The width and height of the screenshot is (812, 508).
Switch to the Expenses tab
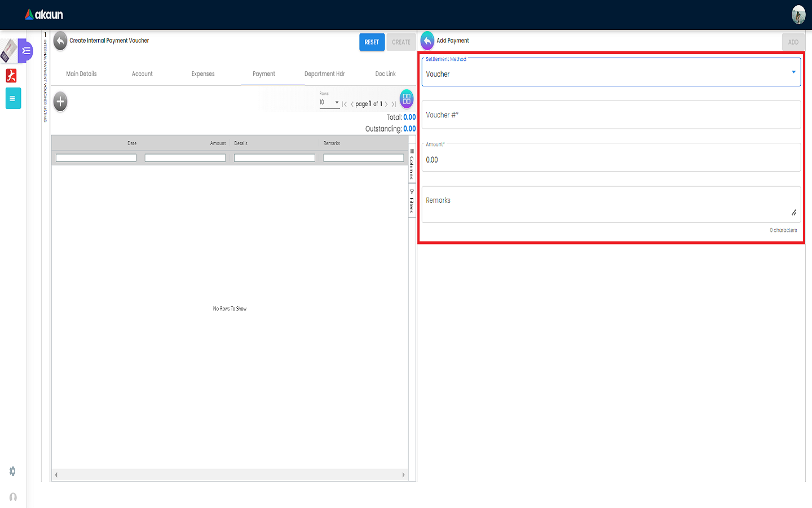click(x=203, y=74)
